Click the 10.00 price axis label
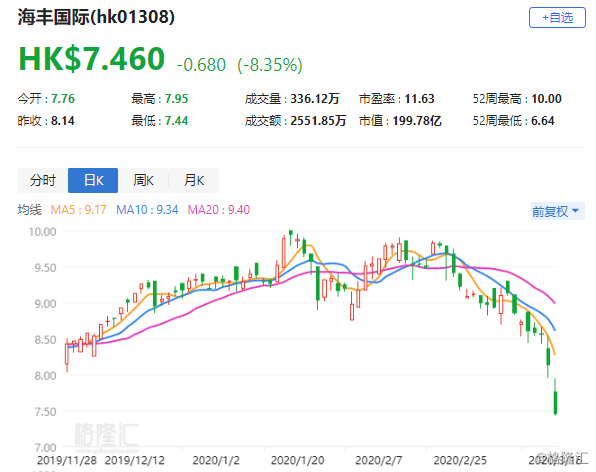The width and height of the screenshot is (596, 472). (x=43, y=231)
